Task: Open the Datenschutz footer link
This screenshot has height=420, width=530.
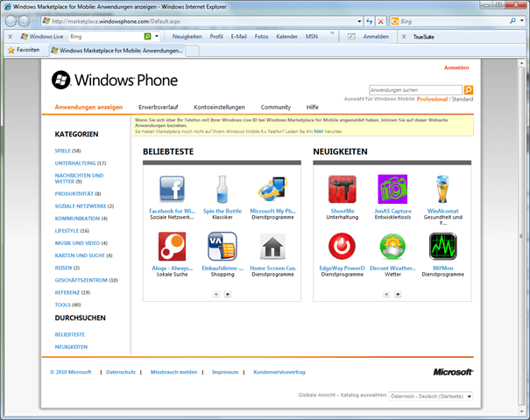Action: [121, 372]
